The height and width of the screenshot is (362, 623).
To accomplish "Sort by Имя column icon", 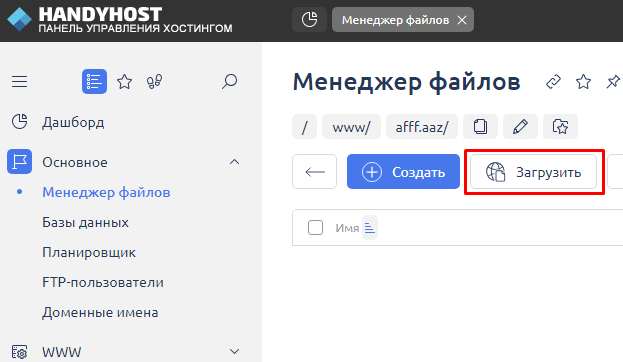I will (x=370, y=228).
